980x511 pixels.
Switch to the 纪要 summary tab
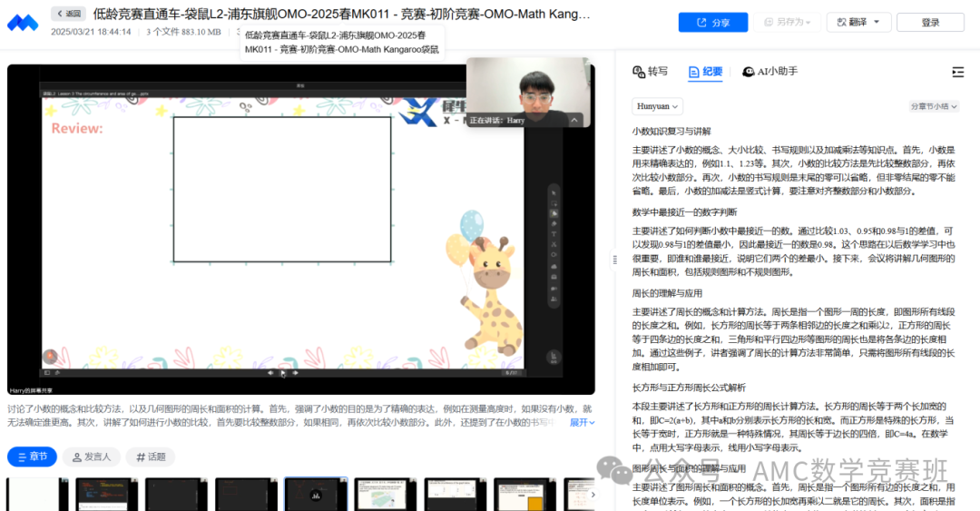point(706,72)
